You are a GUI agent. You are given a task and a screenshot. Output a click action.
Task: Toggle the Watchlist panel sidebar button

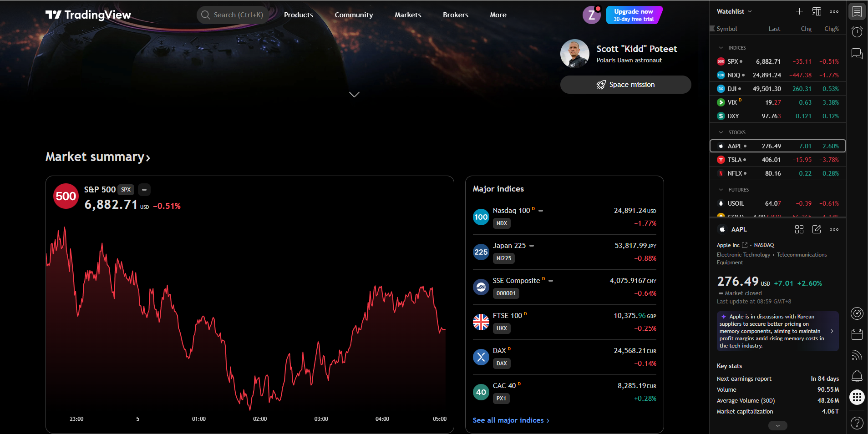(857, 11)
